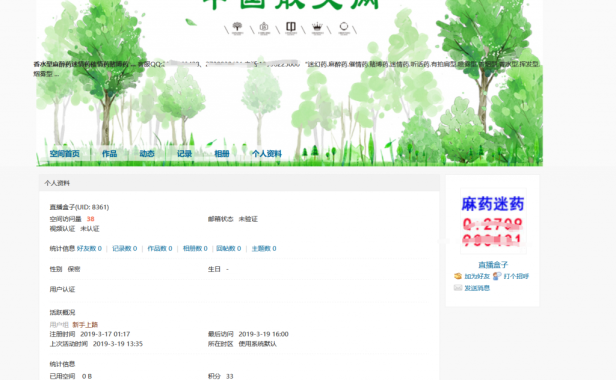
Task: Click the add-friend icon beside 加为好友
Action: 458,276
